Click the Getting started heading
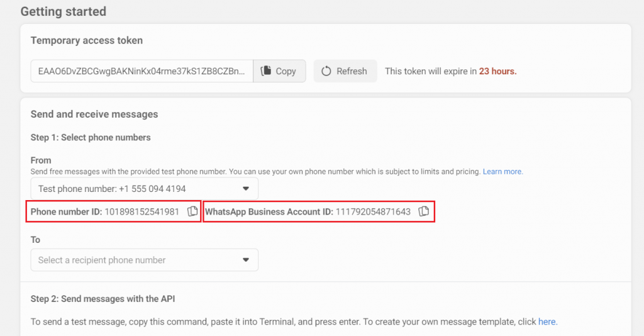 click(63, 11)
